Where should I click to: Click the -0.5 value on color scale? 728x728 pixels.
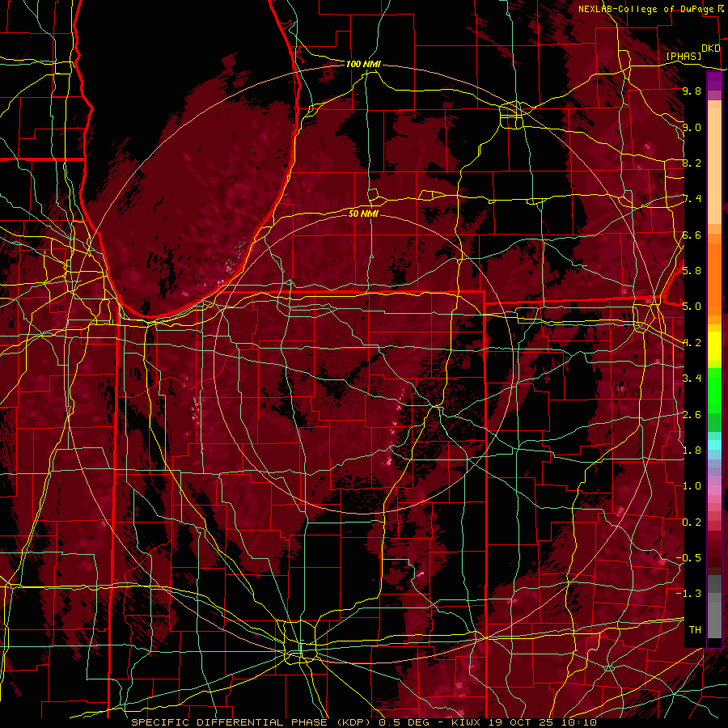689,557
